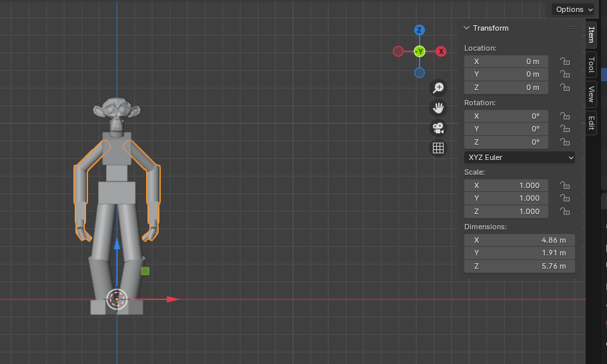Screen dimensions: 607x364
Task: Click the negative X axis gizmo circle
Action: 398,51
